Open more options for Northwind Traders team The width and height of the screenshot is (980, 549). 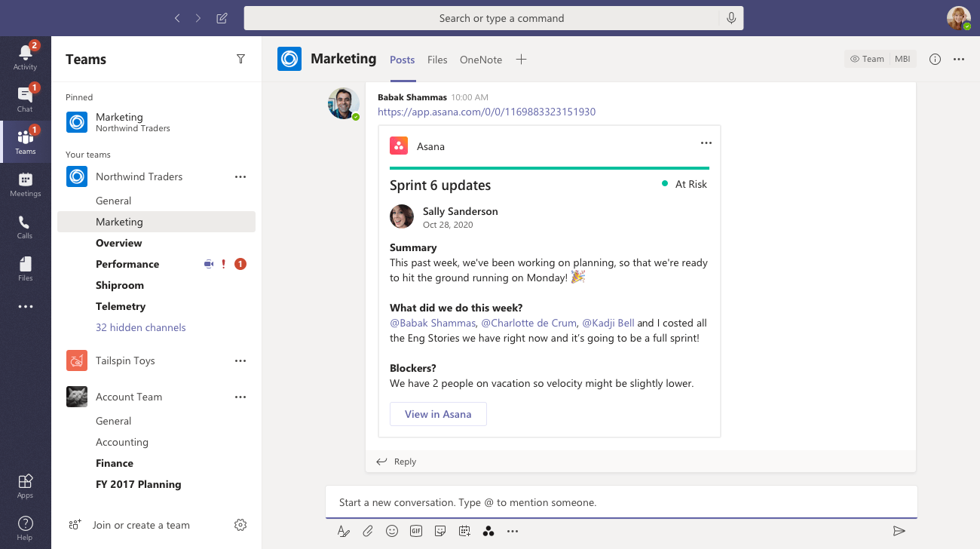click(x=240, y=176)
